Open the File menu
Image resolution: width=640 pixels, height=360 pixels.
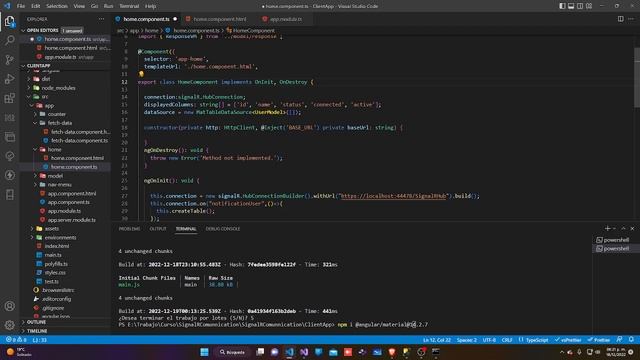tap(21, 6)
